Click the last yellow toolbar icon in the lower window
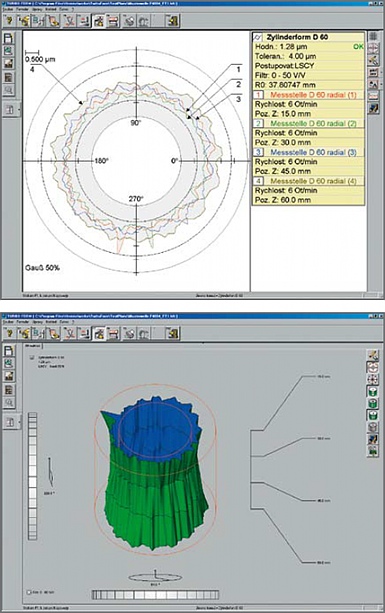 172,333
